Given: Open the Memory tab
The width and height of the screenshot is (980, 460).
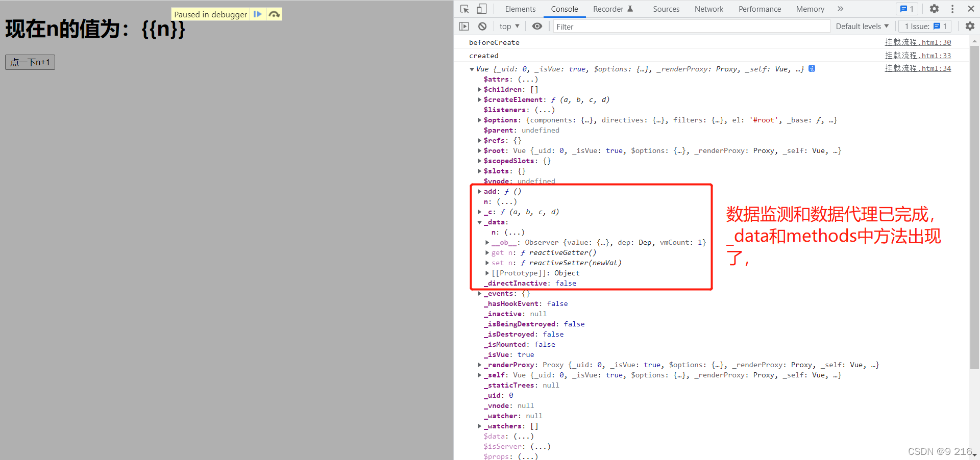Looking at the screenshot, I should point(810,9).
